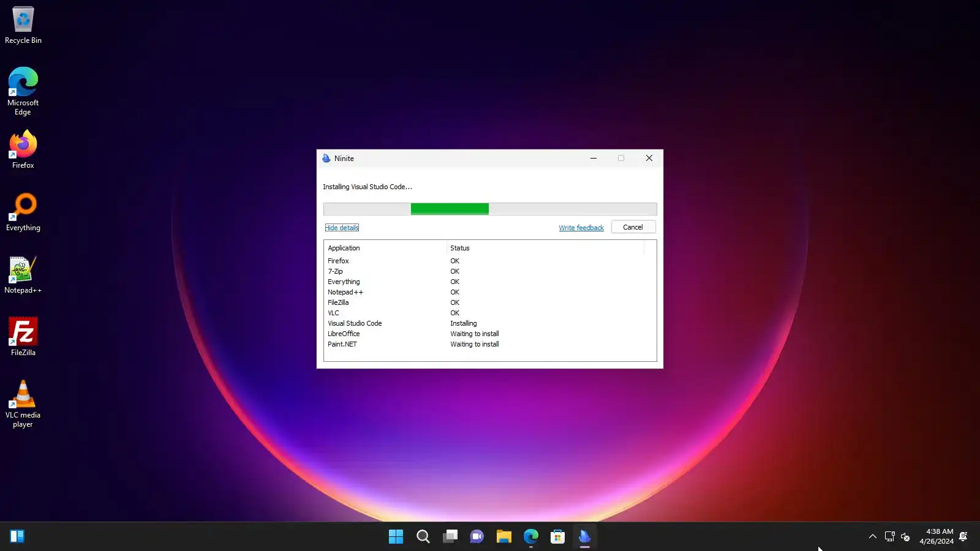Screen dimensions: 980x551
Task: Select the LibreOffice row in the list
Action: point(490,334)
